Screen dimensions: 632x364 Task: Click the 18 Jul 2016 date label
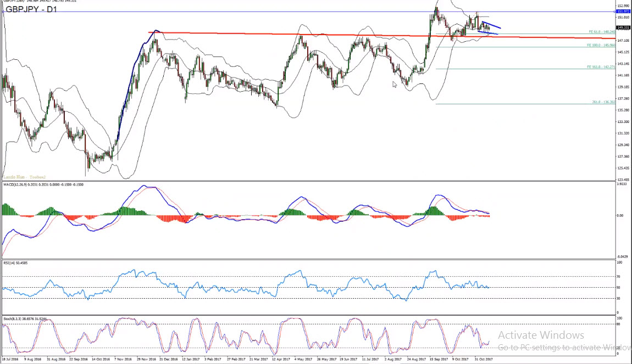coord(10,359)
